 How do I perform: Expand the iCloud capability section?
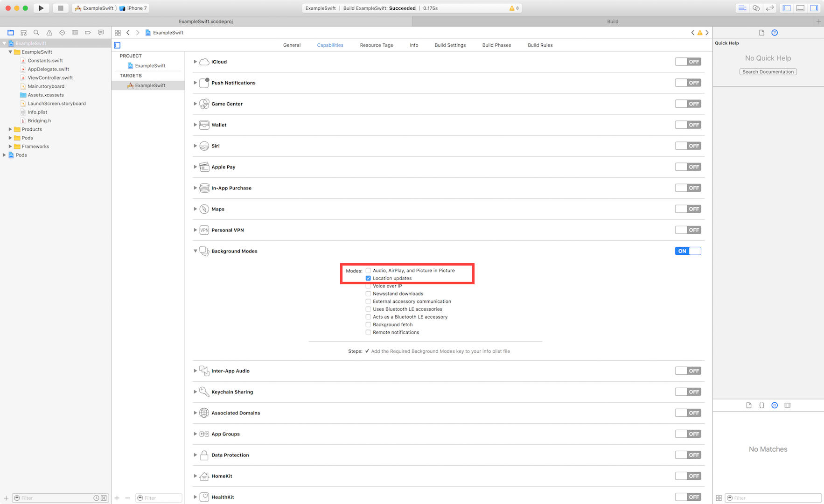196,62
